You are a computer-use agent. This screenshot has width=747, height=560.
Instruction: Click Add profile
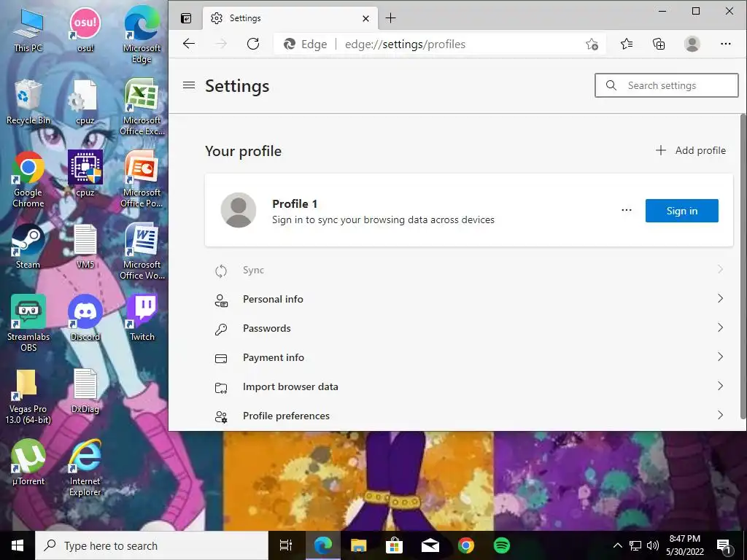(690, 150)
